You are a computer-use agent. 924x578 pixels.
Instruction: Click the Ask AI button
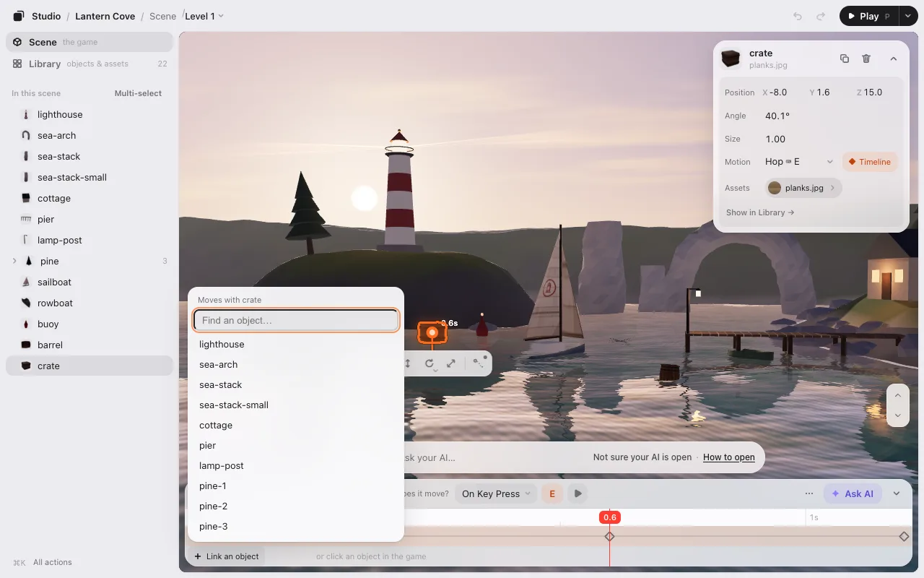[x=853, y=493]
